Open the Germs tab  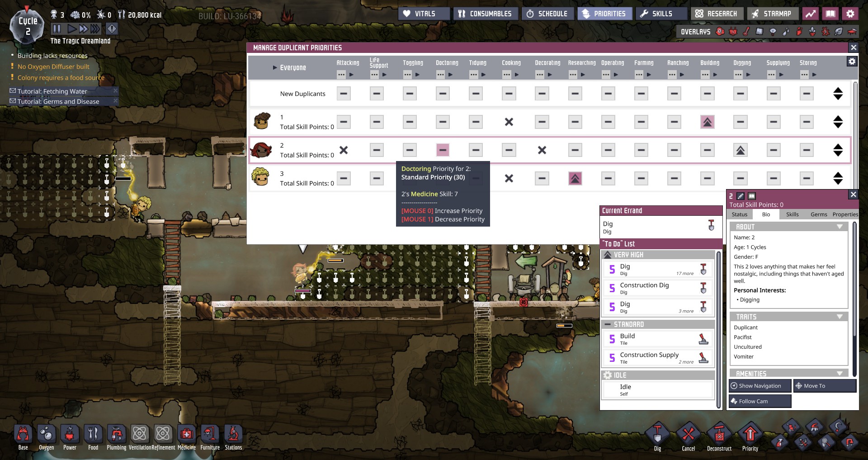coord(819,214)
